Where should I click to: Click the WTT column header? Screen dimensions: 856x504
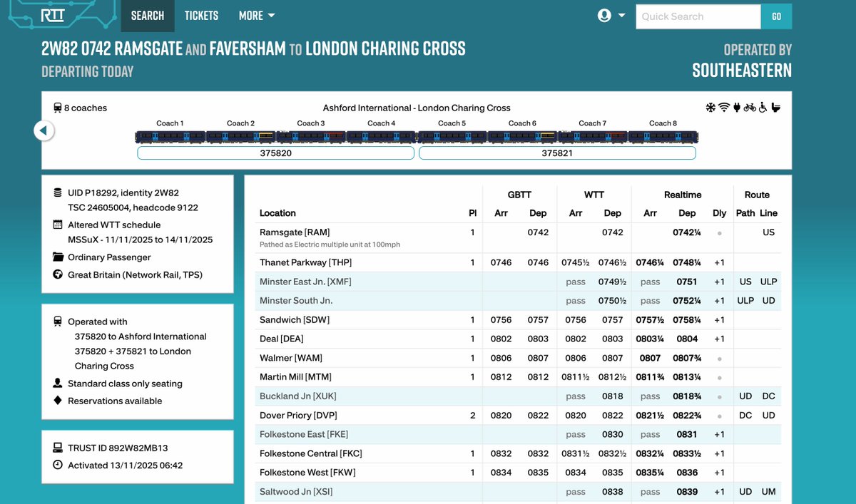593,195
